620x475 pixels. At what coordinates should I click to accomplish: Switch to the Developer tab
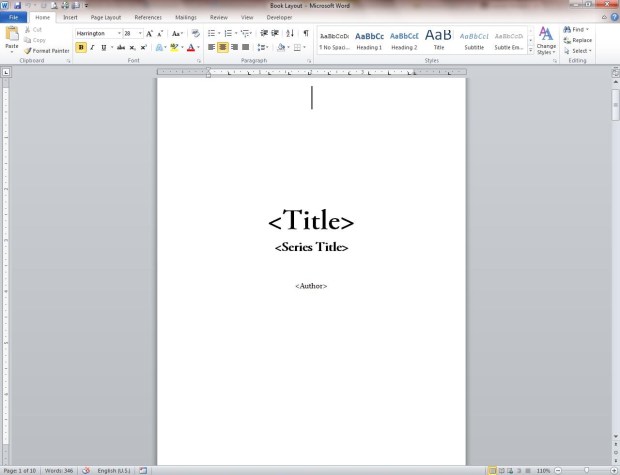[279, 17]
